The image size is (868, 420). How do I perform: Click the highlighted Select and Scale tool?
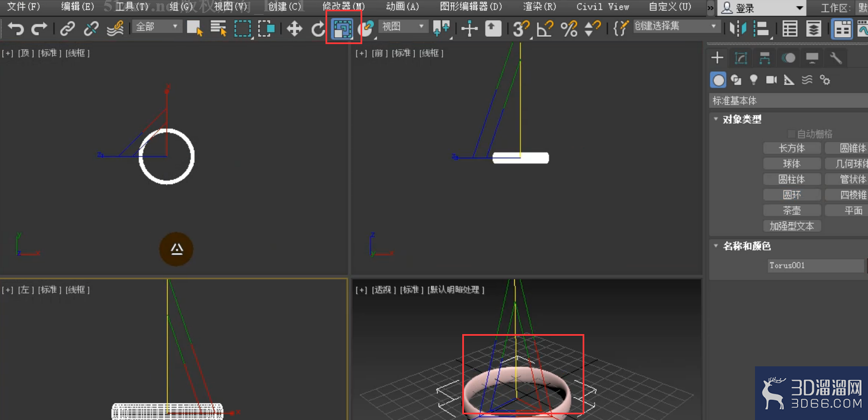coord(342,29)
